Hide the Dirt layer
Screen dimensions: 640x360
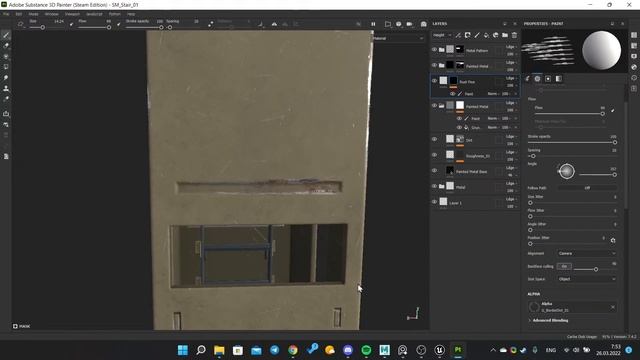pyautogui.click(x=434, y=139)
